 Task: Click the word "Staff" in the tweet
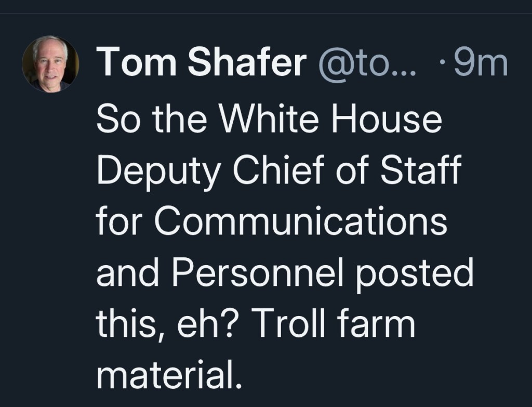pyautogui.click(x=422, y=173)
